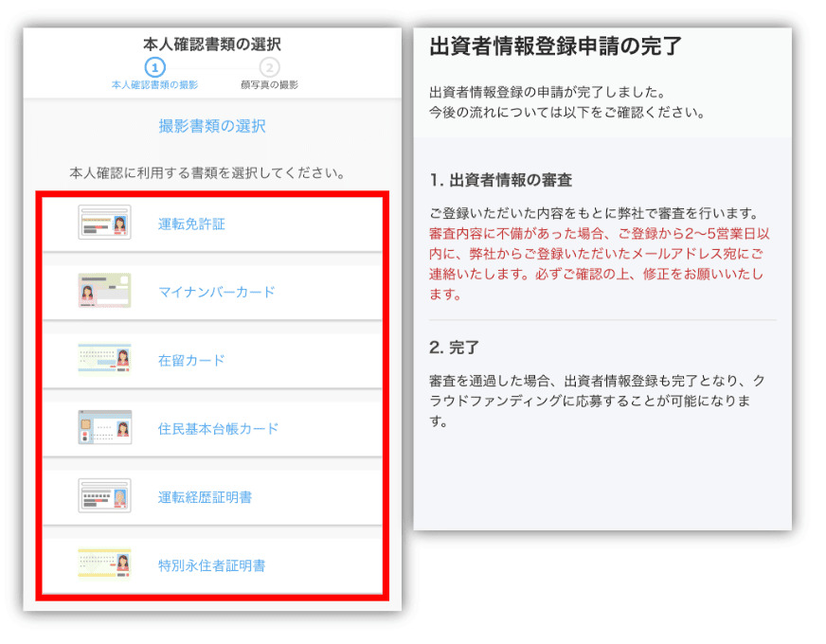826x644 pixels.
Task: Click the step 1 circle indicator
Action: pos(154,67)
